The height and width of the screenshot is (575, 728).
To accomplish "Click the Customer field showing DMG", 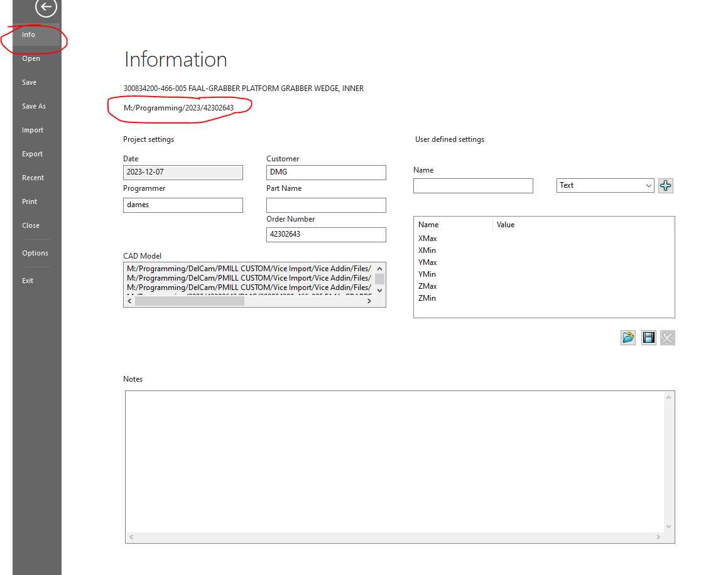I will 326,172.
